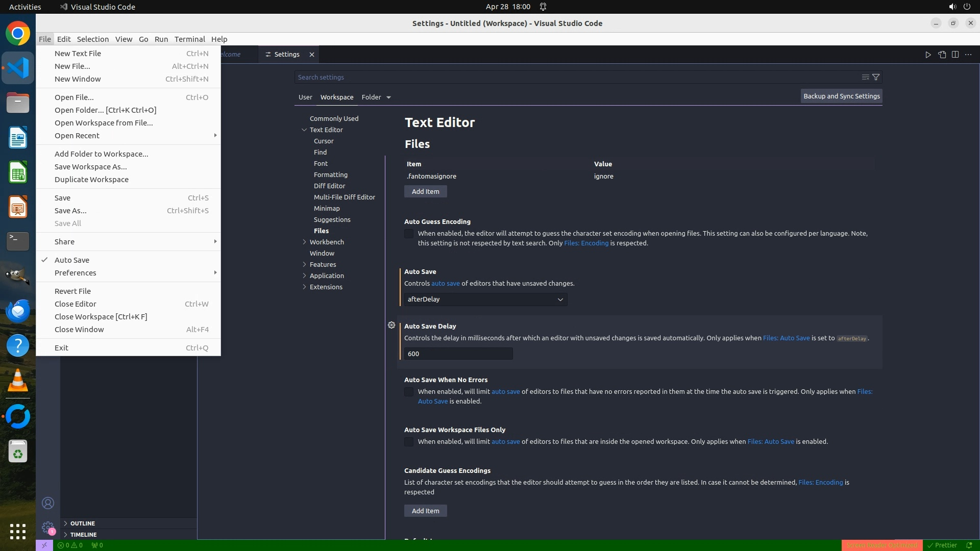Image resolution: width=980 pixels, height=551 pixels.
Task: Click gear icon beside Auto Save Delay
Action: [391, 325]
